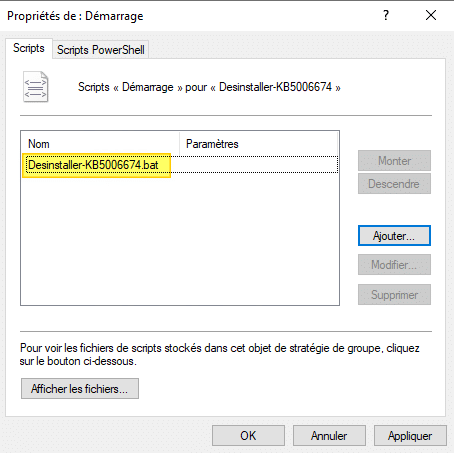
Task: Click the Paramètres column header
Action: [258, 144]
